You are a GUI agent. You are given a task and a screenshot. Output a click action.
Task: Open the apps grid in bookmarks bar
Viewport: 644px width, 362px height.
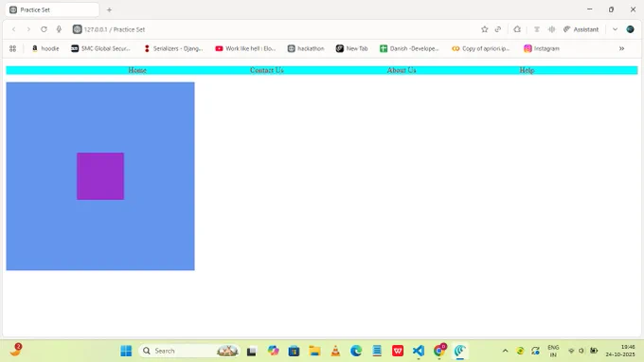click(x=12, y=48)
